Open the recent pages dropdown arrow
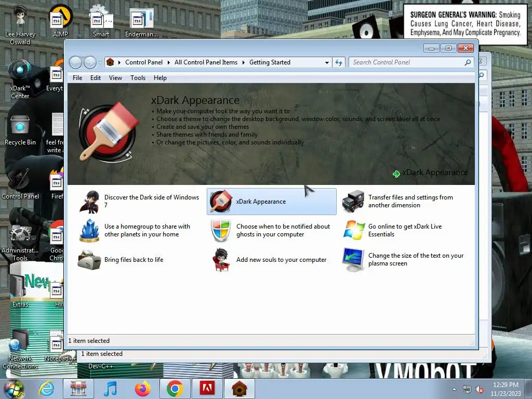Image resolution: width=532 pixels, height=399 pixels. pos(100,63)
